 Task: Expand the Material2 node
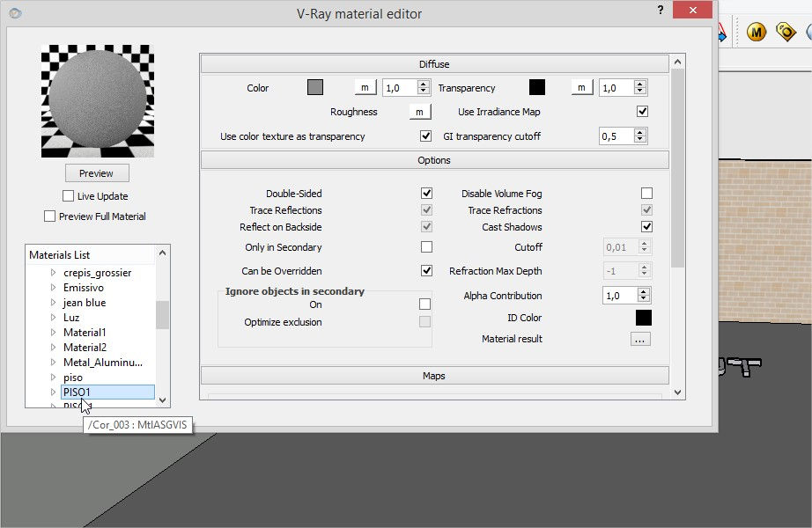tap(53, 348)
